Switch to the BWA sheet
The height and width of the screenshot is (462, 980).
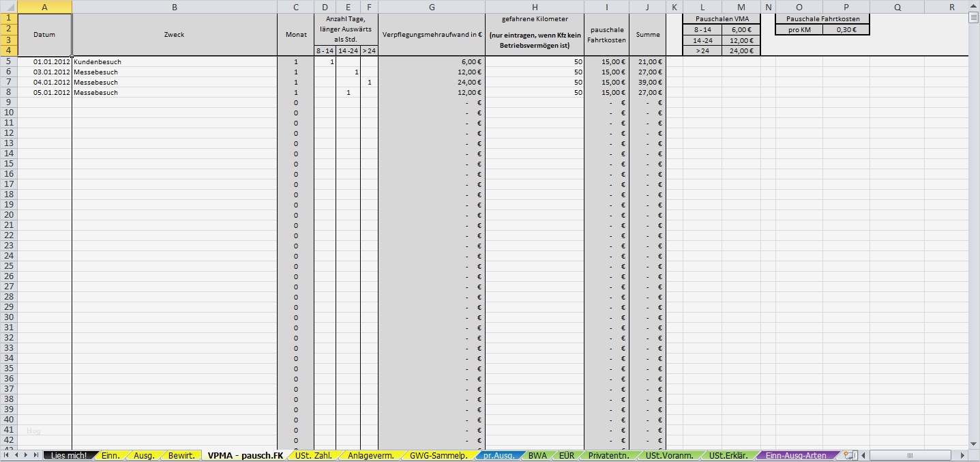537,454
